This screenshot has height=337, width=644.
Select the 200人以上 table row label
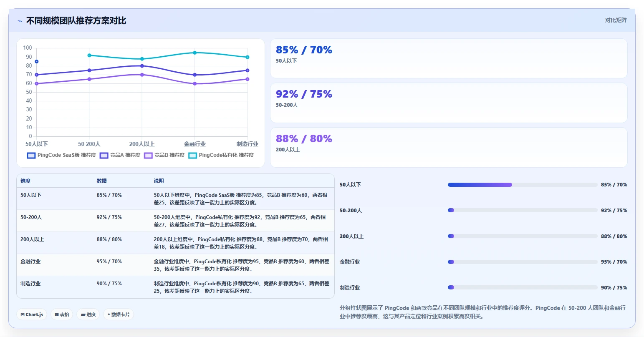[x=32, y=239]
